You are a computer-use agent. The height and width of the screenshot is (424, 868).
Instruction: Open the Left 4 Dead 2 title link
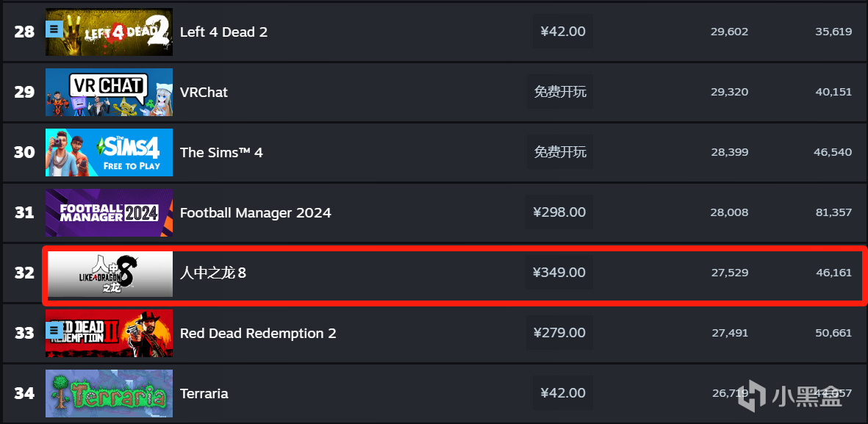(223, 32)
